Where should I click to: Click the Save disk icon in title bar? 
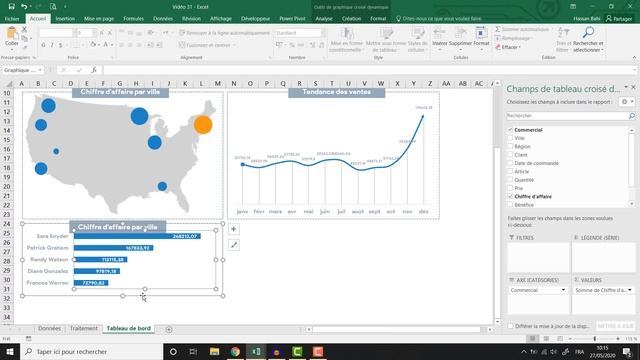point(11,7)
